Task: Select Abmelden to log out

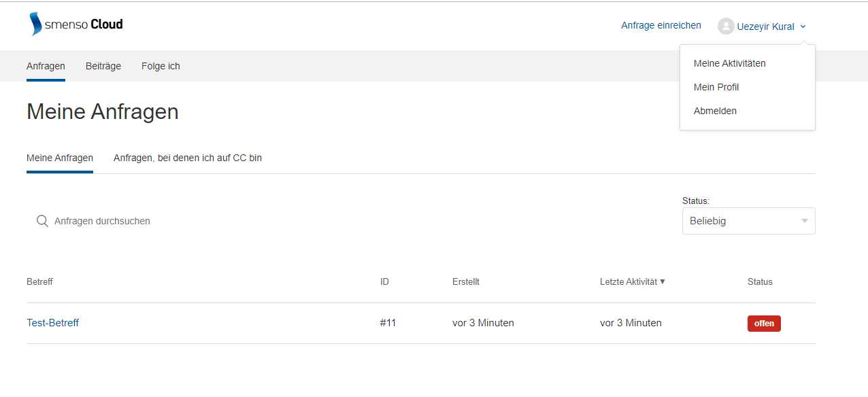Action: pos(715,111)
